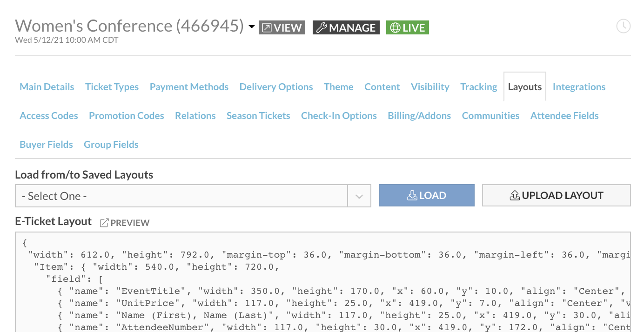Click the E-Ticket Layout PREVIEW link
Screen dimensions: 644x332
[125, 223]
